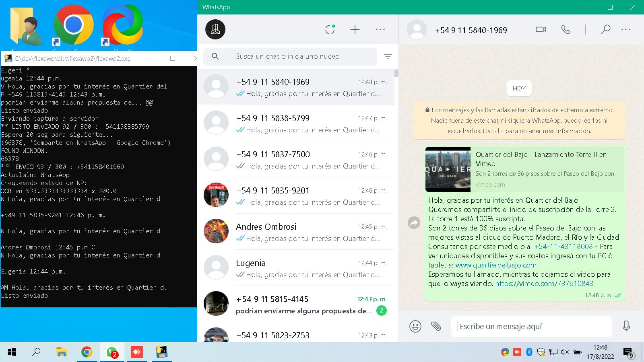Screen dimensions: 644x362
Task: Play the Quartier video thumbnail
Action: pyautogui.click(x=448, y=169)
